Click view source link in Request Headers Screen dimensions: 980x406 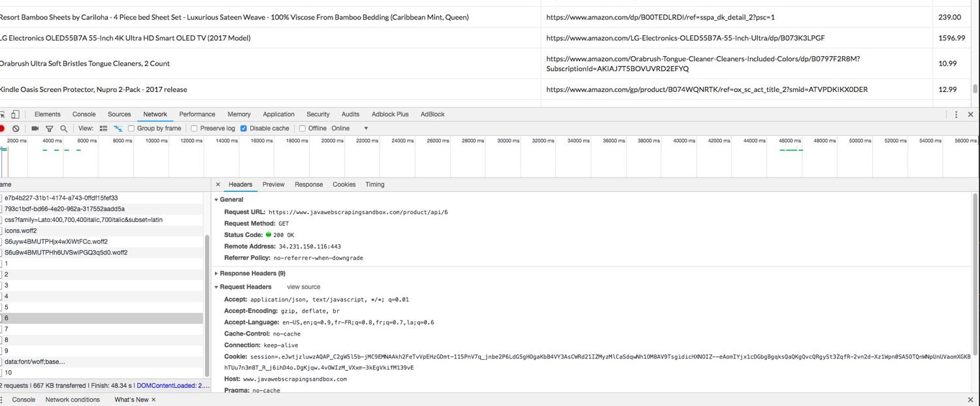pos(303,287)
